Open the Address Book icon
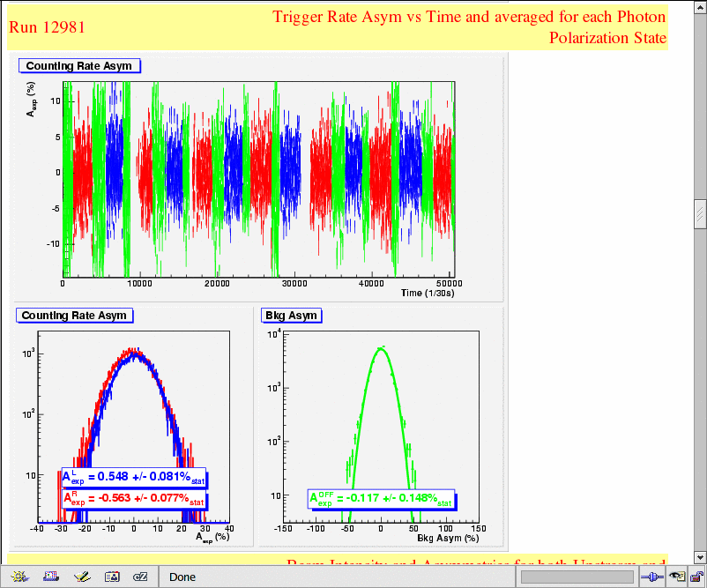The width and height of the screenshot is (707, 588). point(112,577)
